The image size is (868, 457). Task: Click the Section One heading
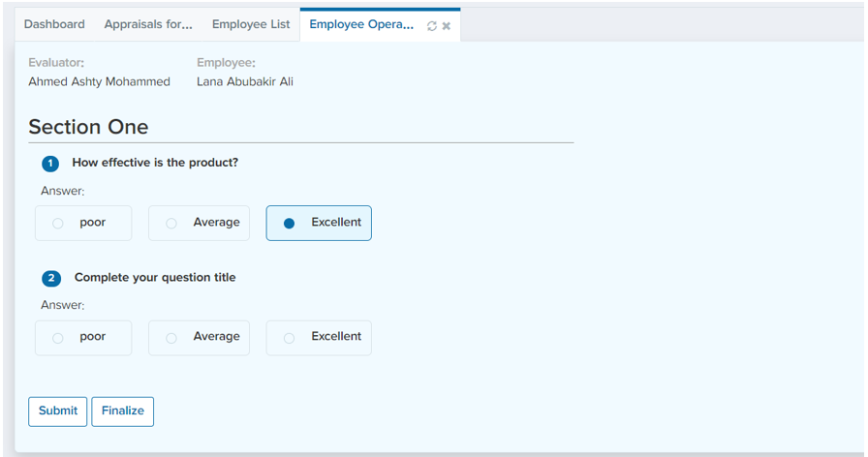[88, 127]
